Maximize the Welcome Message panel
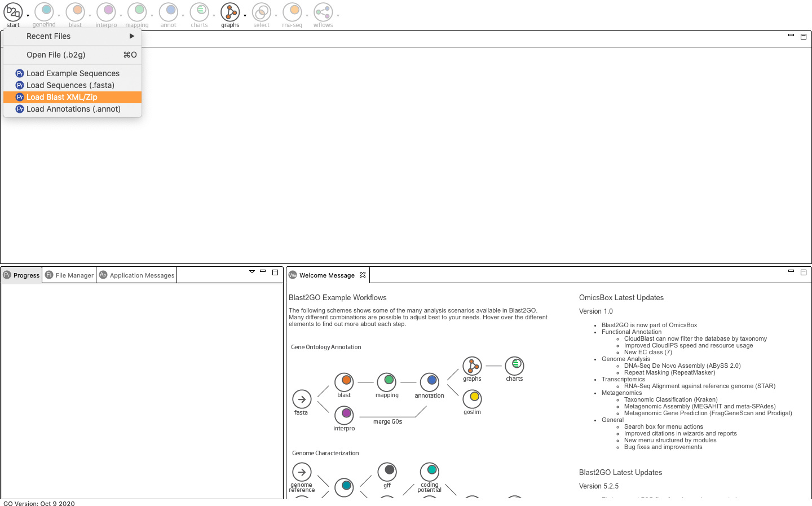The image size is (812, 506). tap(804, 272)
